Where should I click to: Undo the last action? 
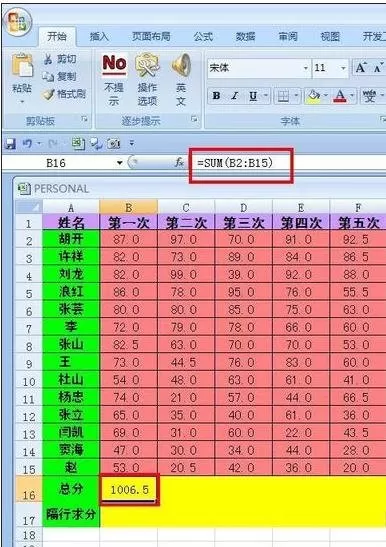coord(27,143)
